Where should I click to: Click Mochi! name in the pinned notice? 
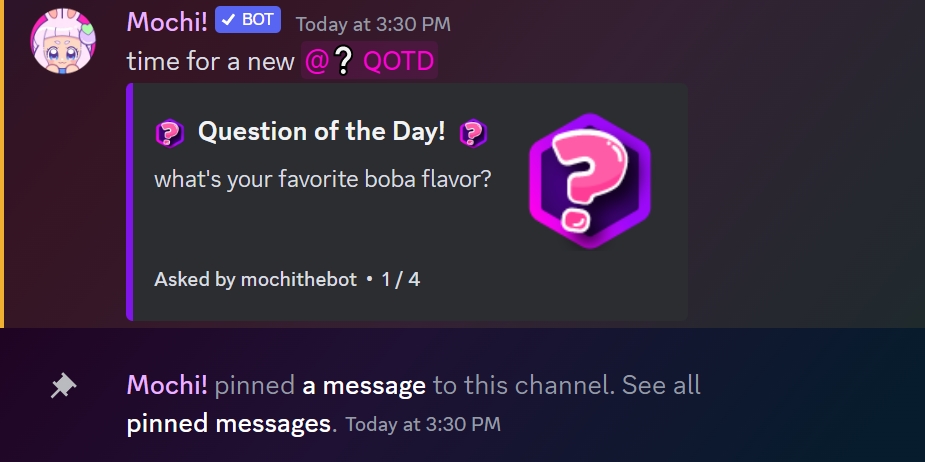[167, 385]
